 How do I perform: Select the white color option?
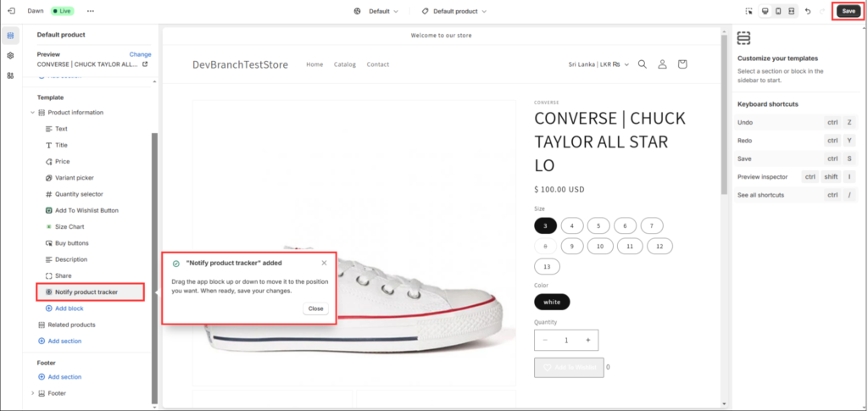552,302
